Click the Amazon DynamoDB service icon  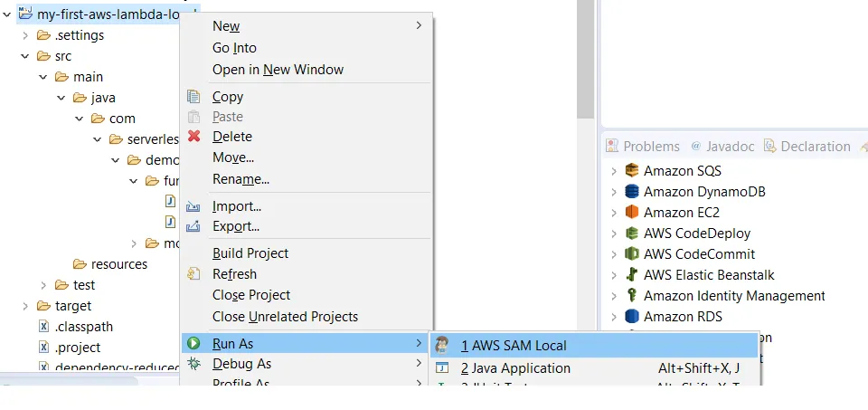[632, 191]
